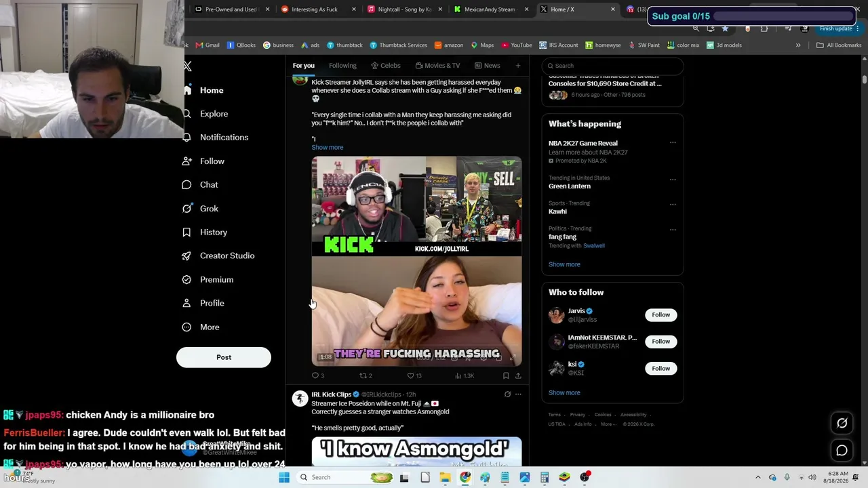868x488 pixels.
Task: Close the Home / X browser tab
Action: coord(613,9)
